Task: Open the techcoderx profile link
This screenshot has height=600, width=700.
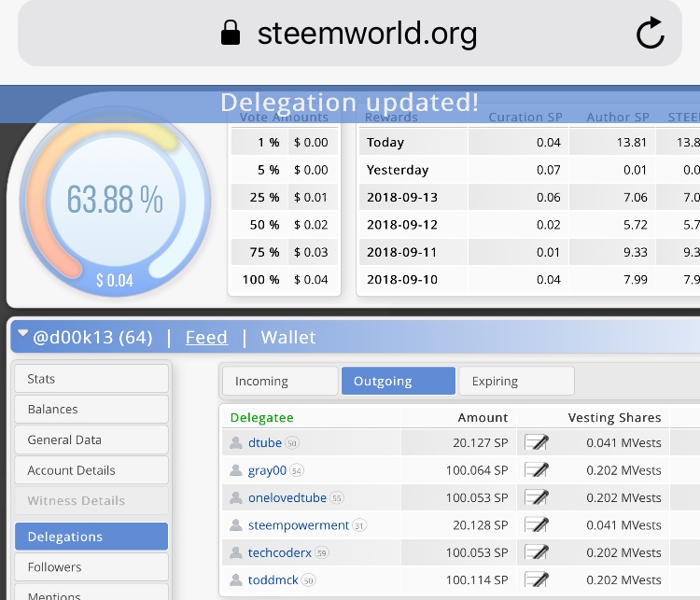Action: click(x=279, y=552)
